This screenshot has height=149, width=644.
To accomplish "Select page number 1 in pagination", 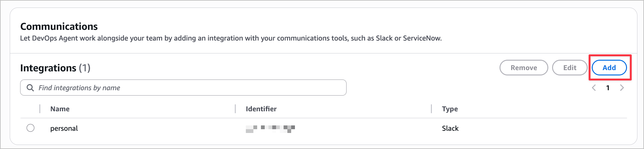I will click(608, 88).
